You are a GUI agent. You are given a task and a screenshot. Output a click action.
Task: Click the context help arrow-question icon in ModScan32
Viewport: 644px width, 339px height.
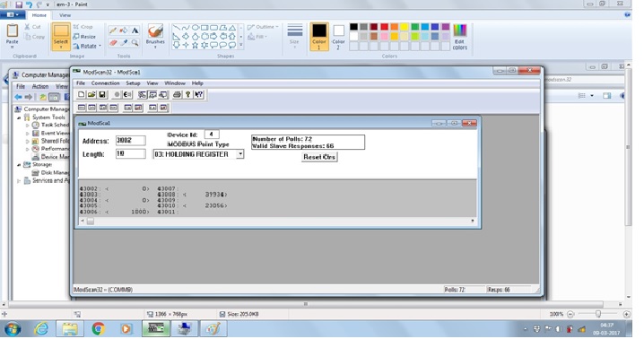click(x=199, y=95)
